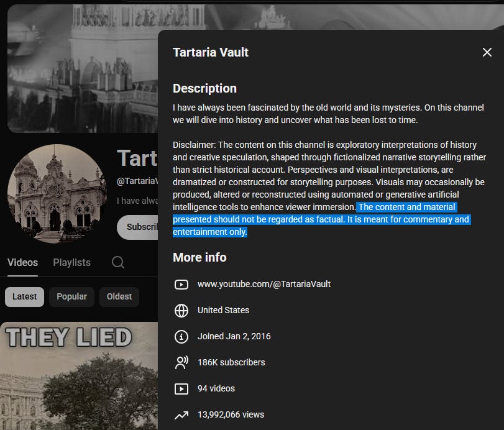Screen dimensions: 504x430
Task: Sort videos by Popular
Action: click(x=71, y=296)
